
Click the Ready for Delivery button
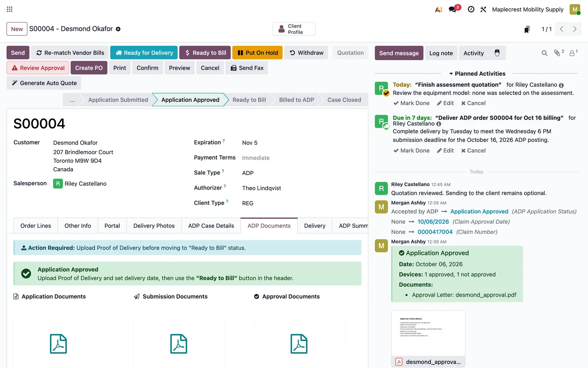144,53
